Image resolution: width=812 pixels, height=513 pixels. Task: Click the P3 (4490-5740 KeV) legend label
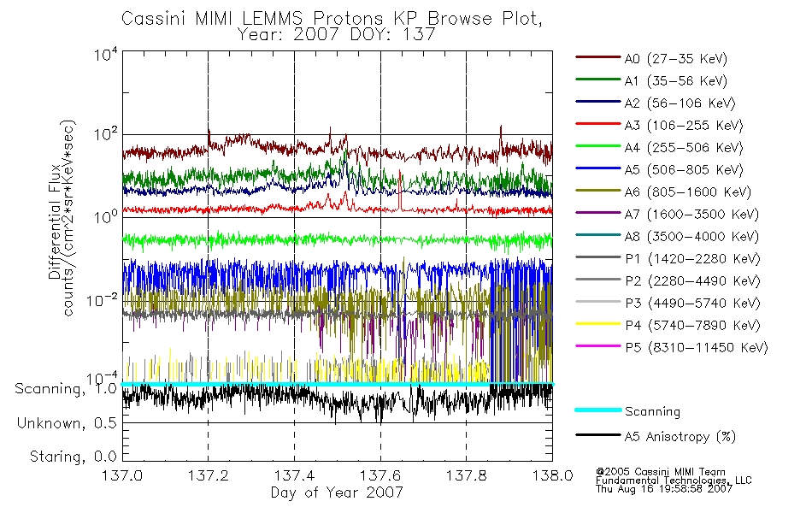pyautogui.click(x=692, y=304)
